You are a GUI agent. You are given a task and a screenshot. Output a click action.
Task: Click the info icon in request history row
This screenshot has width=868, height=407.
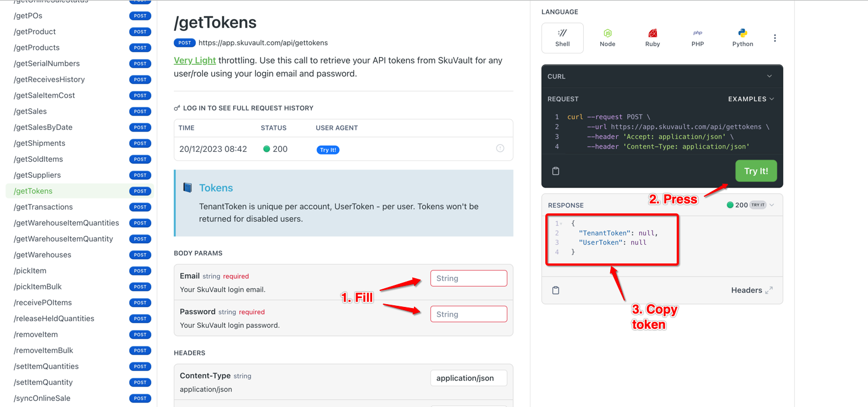coord(500,148)
